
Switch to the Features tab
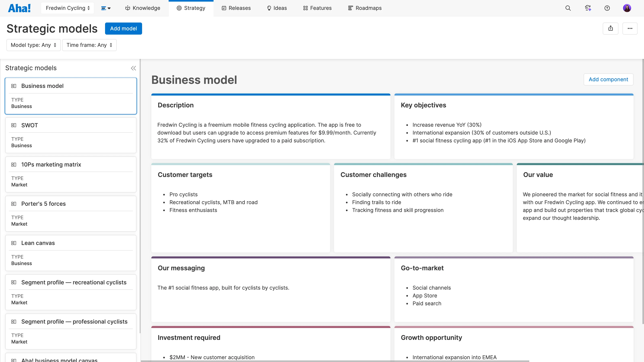[317, 8]
